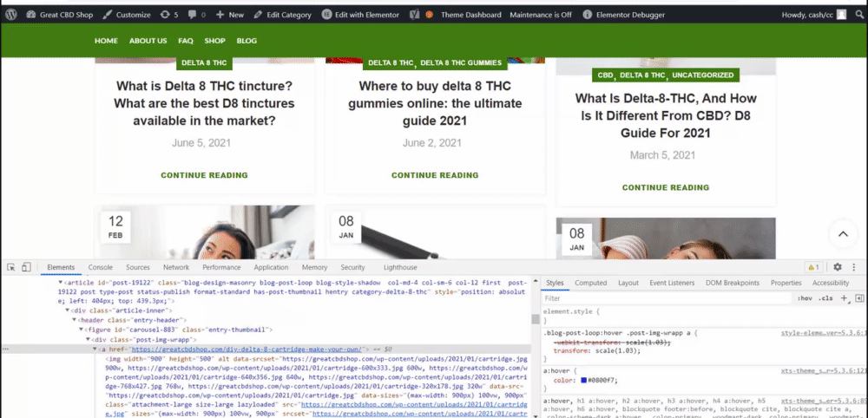Collapse the div article-inner node
Image resolution: width=868 pixels, height=418 pixels.
click(67, 310)
